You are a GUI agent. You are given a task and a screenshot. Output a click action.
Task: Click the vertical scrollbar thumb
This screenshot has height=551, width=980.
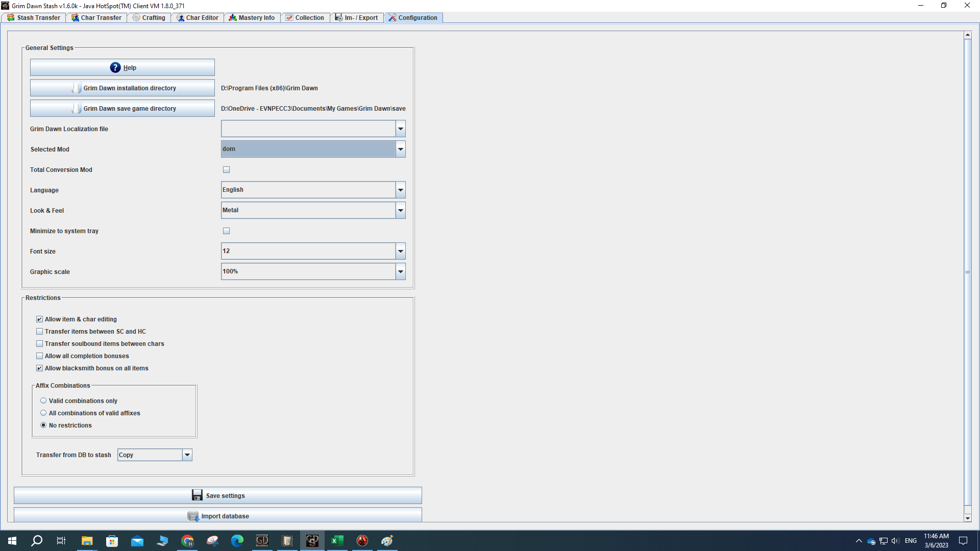[x=968, y=272]
